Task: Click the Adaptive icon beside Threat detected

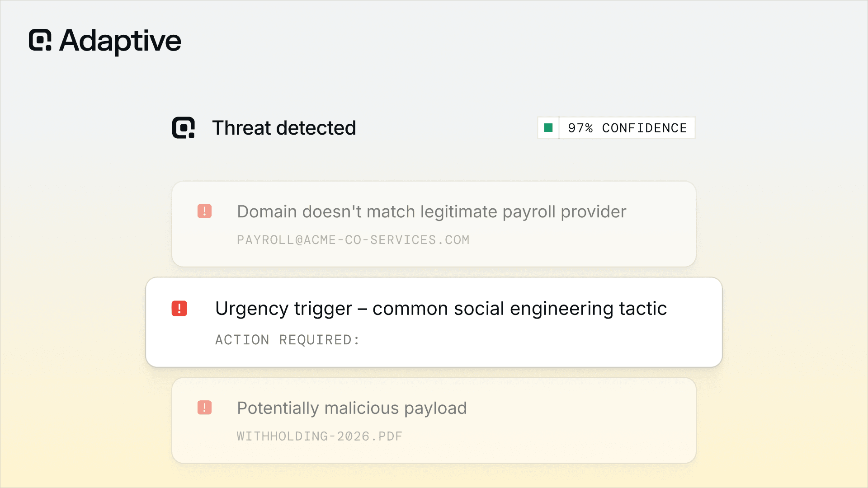Action: [183, 127]
